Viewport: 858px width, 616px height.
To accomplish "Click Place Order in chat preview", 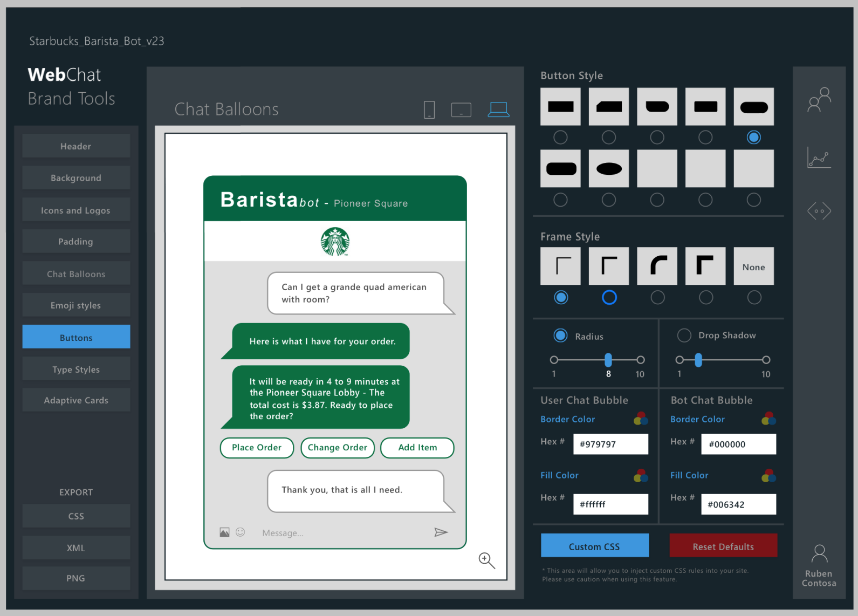I will coord(257,448).
